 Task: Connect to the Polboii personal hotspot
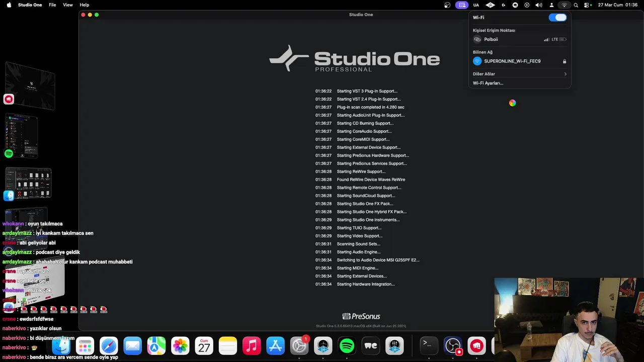pyautogui.click(x=520, y=39)
